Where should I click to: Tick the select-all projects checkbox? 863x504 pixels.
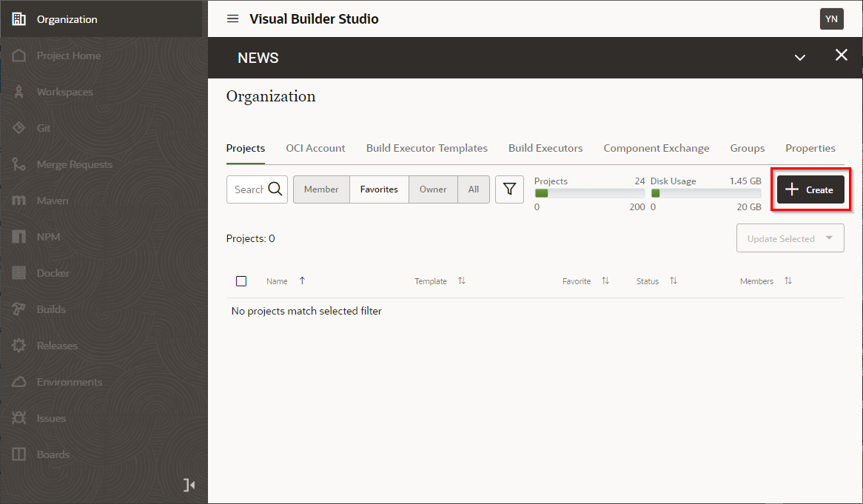(x=241, y=281)
